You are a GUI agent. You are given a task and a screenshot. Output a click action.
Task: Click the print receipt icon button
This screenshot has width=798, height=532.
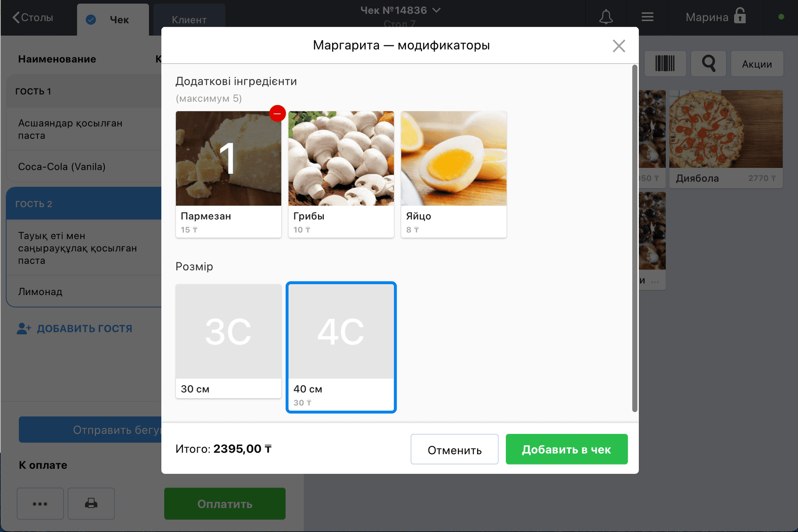tap(91, 503)
